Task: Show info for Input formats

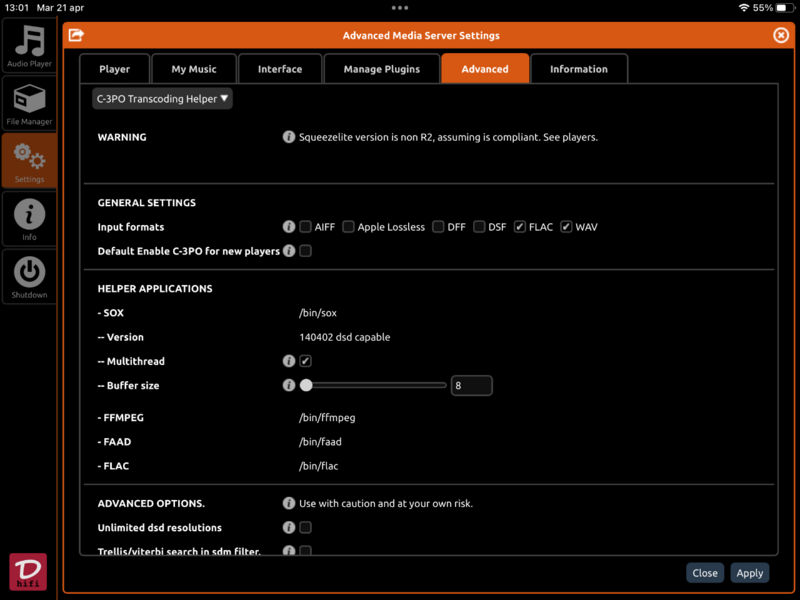Action: (289, 227)
